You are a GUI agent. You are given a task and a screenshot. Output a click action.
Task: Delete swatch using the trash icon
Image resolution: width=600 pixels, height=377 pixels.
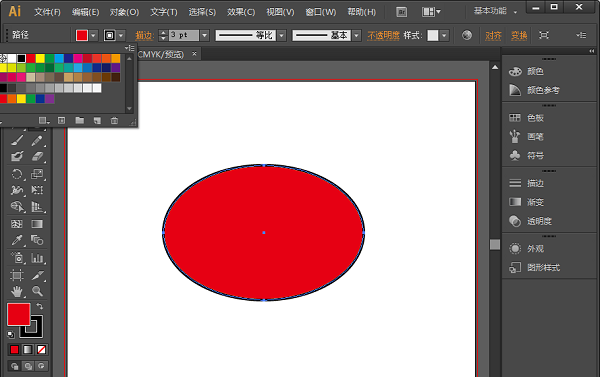click(114, 121)
